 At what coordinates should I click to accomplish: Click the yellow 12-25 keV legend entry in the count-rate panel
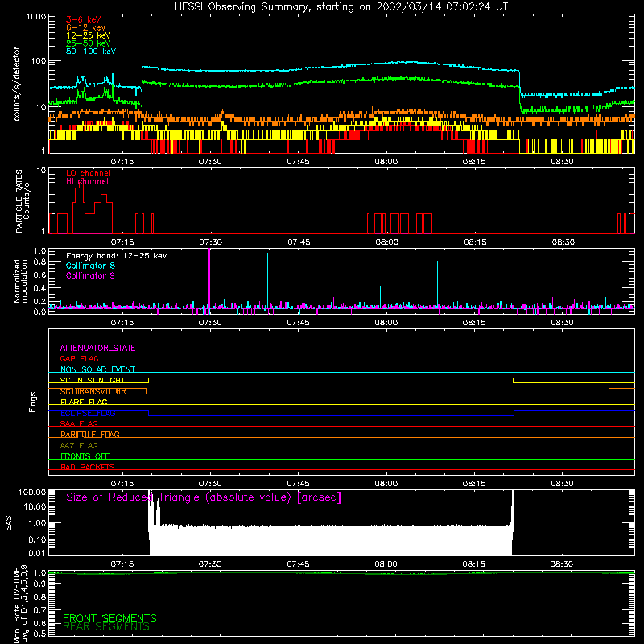tap(89, 35)
